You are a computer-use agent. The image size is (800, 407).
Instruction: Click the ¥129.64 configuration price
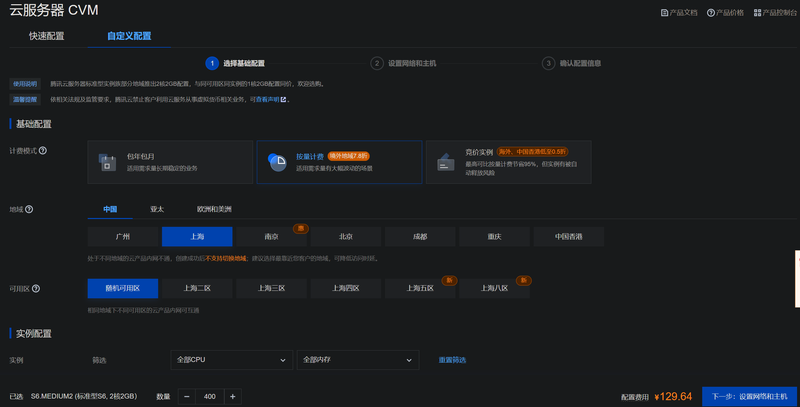[673, 396]
